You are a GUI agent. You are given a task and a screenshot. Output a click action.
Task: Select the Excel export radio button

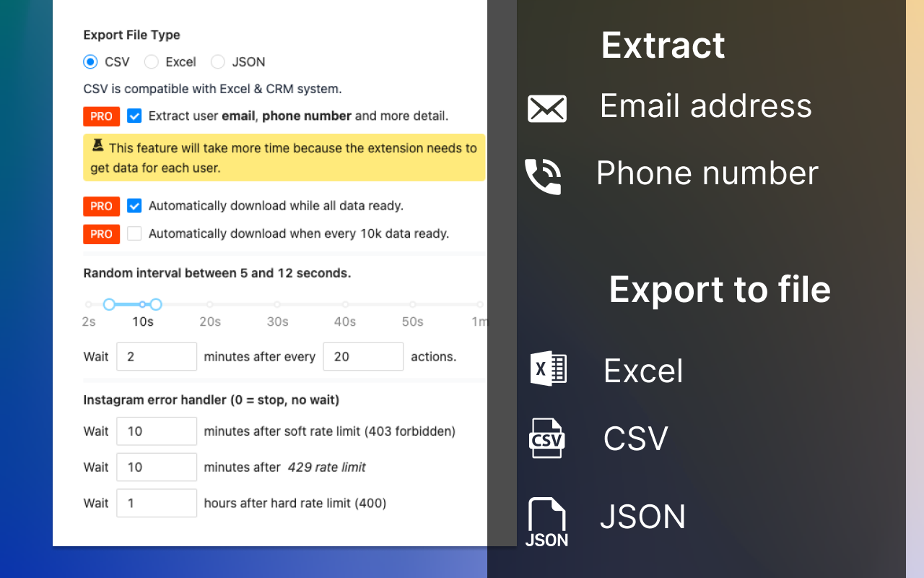(x=152, y=62)
